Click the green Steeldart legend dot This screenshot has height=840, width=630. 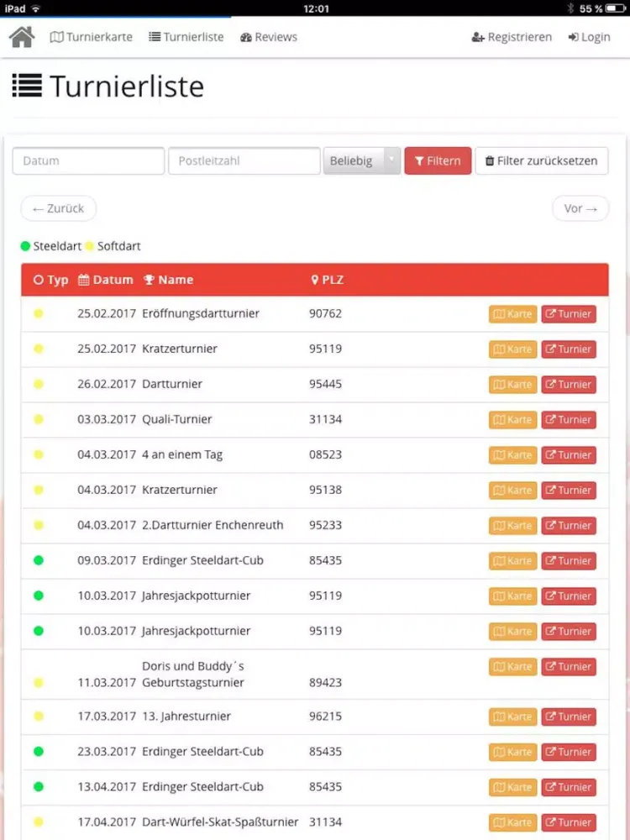25,246
